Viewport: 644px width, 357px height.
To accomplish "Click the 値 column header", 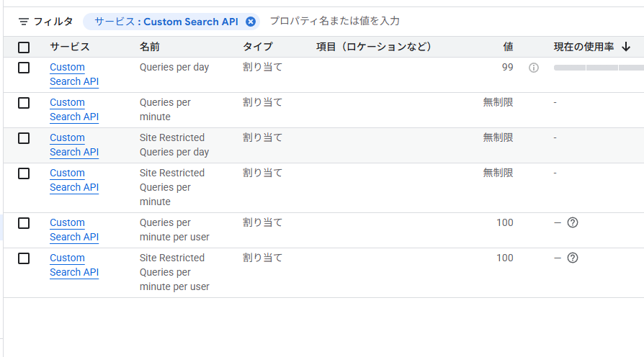I will [x=508, y=47].
